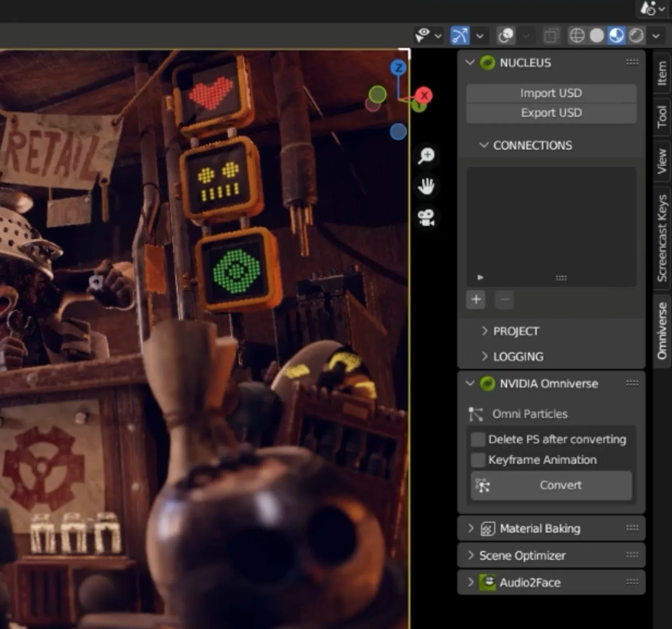Open the View sidebar tab

[662, 161]
